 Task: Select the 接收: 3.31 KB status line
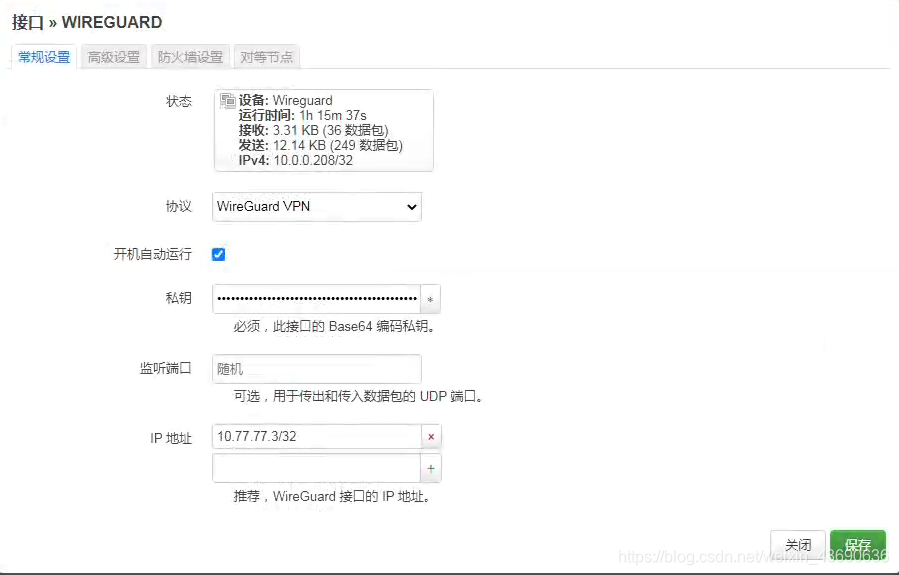[314, 130]
